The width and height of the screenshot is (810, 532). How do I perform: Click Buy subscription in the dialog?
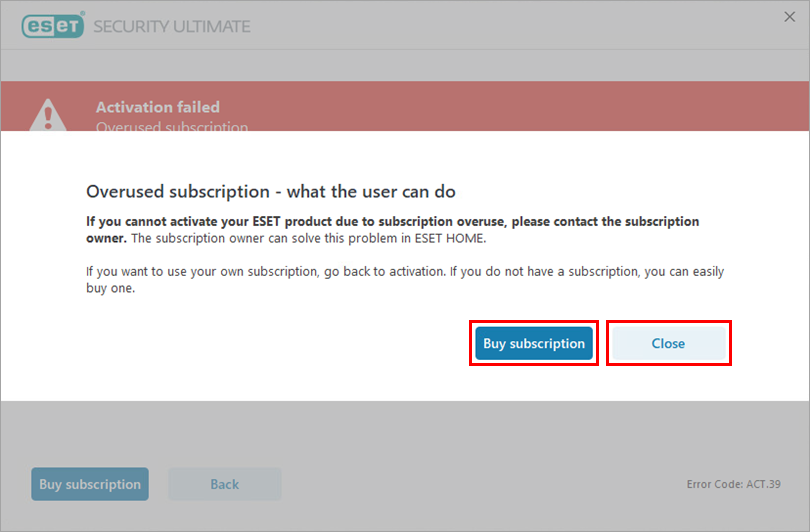[534, 343]
